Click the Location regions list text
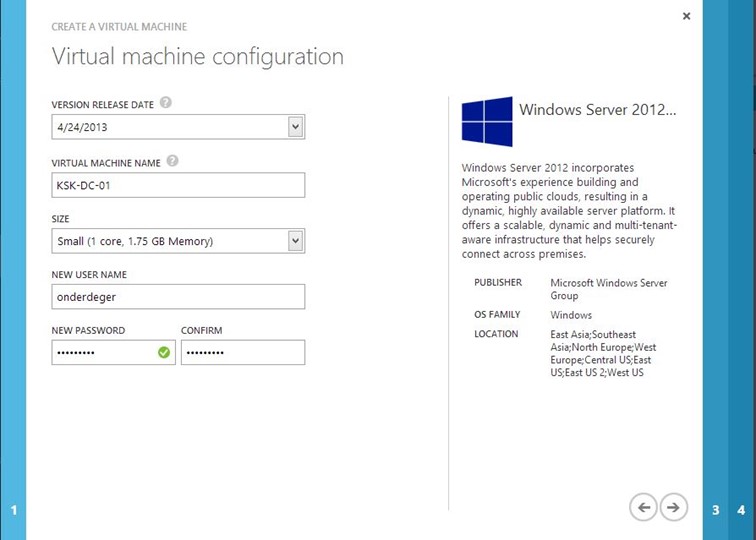Screen dimensions: 756x540 pyautogui.click(x=603, y=353)
